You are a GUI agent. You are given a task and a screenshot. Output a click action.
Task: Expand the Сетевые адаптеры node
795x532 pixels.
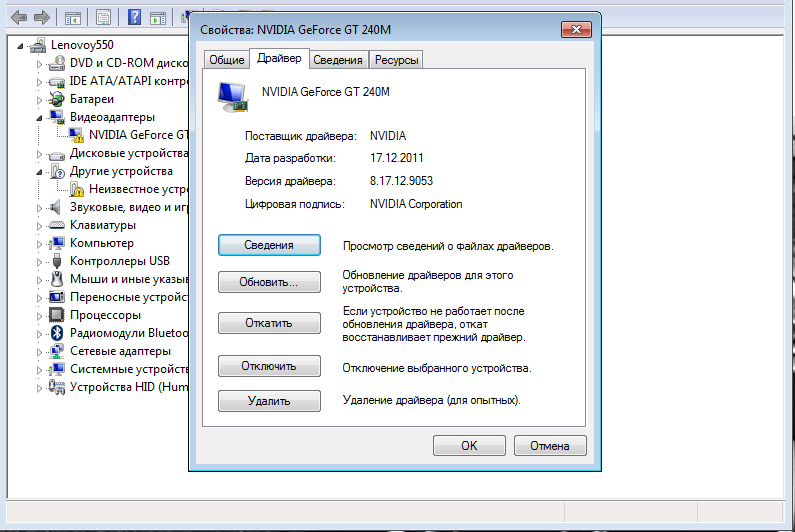(x=39, y=352)
